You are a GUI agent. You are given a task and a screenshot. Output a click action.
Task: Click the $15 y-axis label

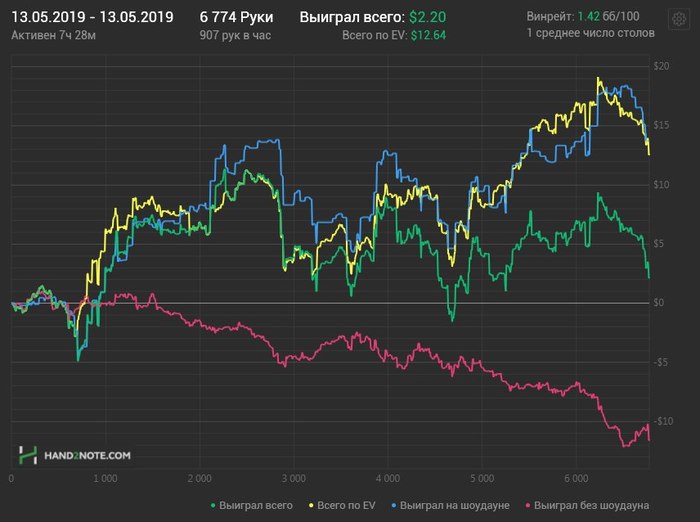click(x=661, y=125)
